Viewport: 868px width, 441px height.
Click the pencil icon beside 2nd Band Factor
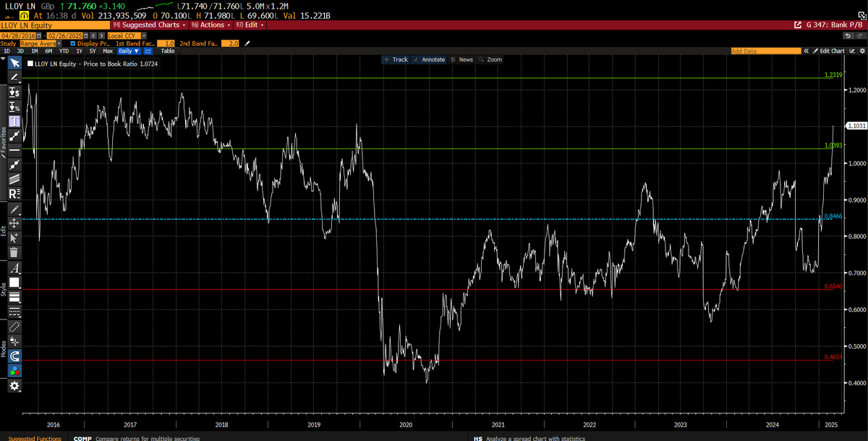(247, 43)
